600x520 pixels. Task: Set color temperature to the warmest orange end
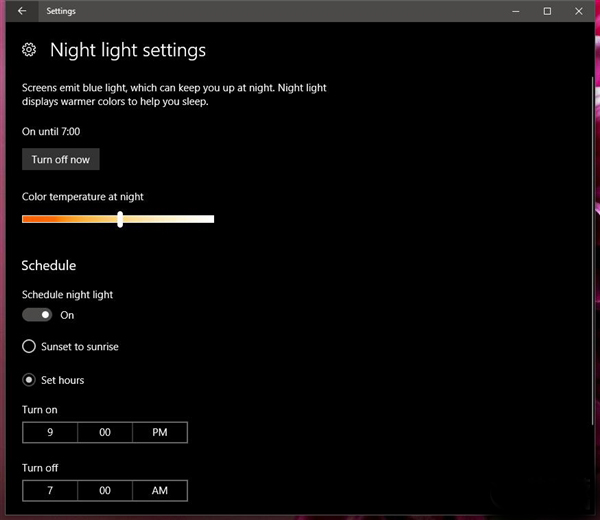click(24, 219)
